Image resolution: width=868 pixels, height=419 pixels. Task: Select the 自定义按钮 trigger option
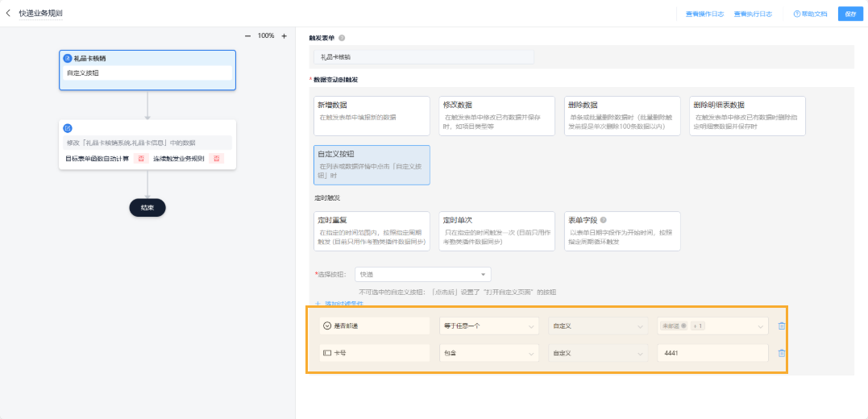tap(372, 165)
